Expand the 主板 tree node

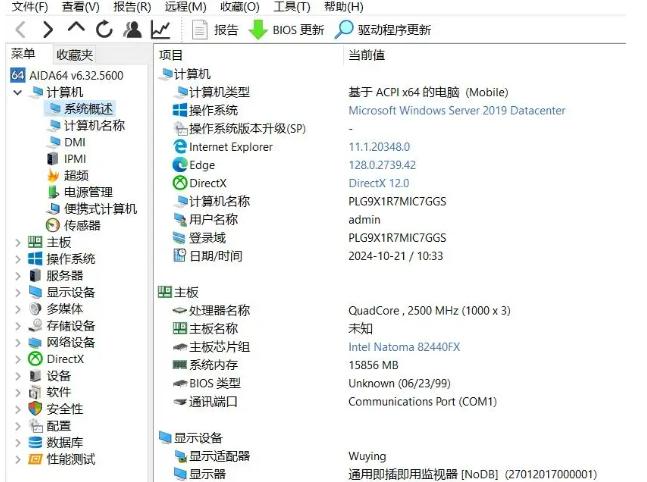click(18, 243)
